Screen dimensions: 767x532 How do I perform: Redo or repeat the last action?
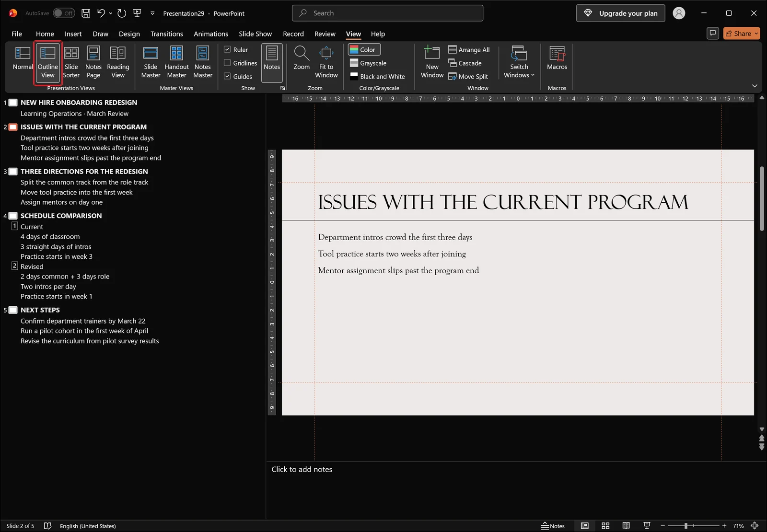(x=122, y=13)
